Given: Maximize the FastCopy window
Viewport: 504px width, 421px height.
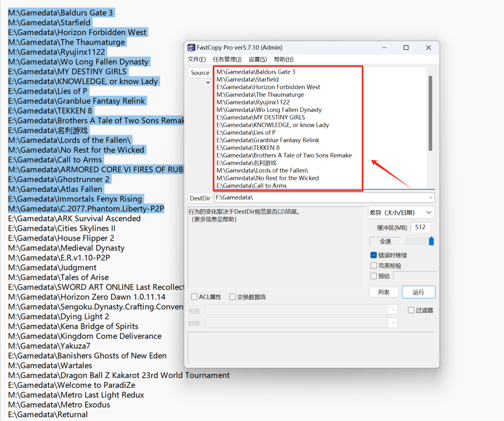Looking at the screenshot, I should click(406, 48).
